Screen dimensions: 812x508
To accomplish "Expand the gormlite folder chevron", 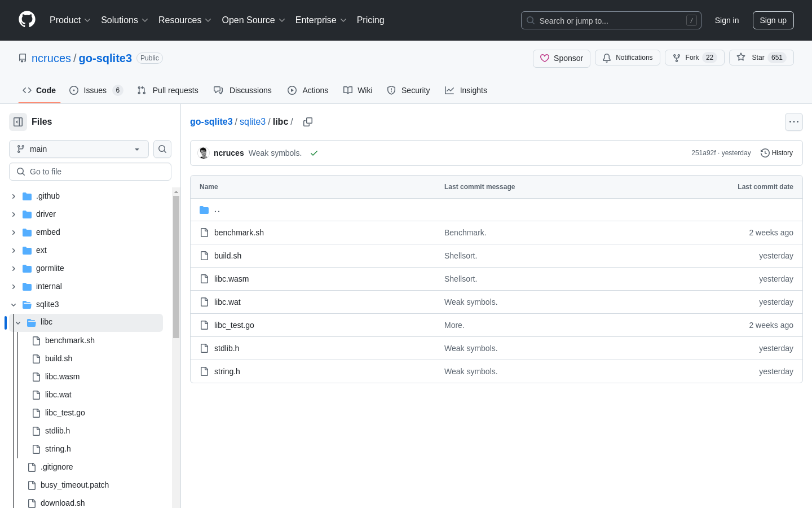I will 14,269.
